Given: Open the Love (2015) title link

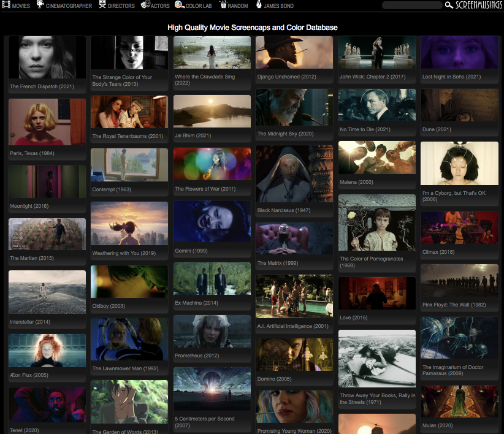Looking at the screenshot, I should coord(354,318).
